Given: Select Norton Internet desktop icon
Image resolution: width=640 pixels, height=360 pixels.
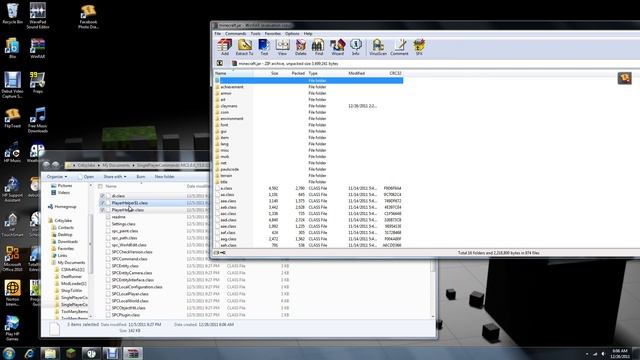Looking at the screenshot, I should pos(12,293).
